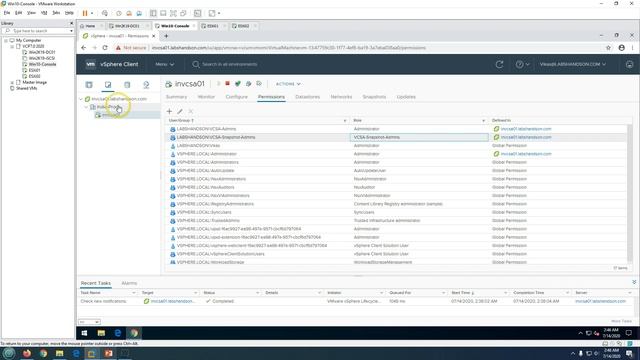
Task: Collapse the My Computer tree node
Action: click(6, 40)
